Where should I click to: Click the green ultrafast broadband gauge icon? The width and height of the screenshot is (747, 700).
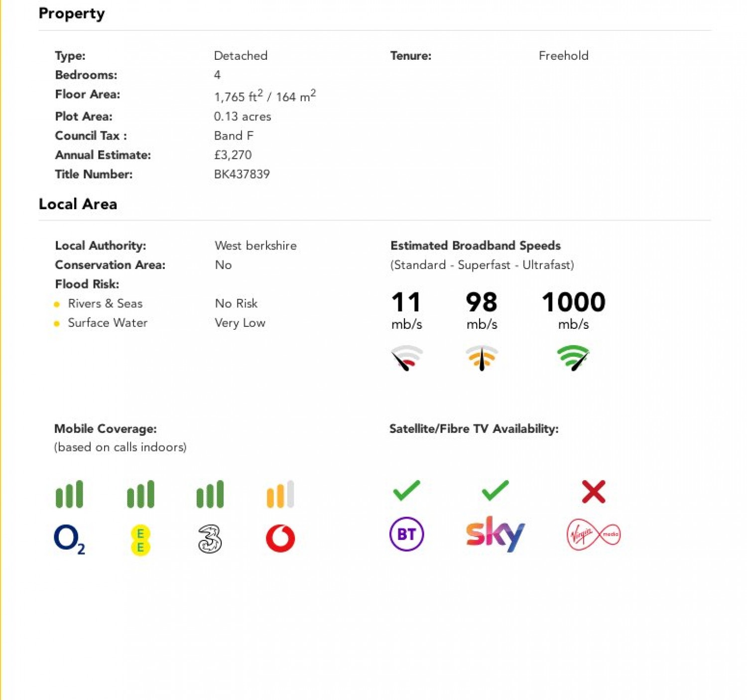(x=573, y=357)
